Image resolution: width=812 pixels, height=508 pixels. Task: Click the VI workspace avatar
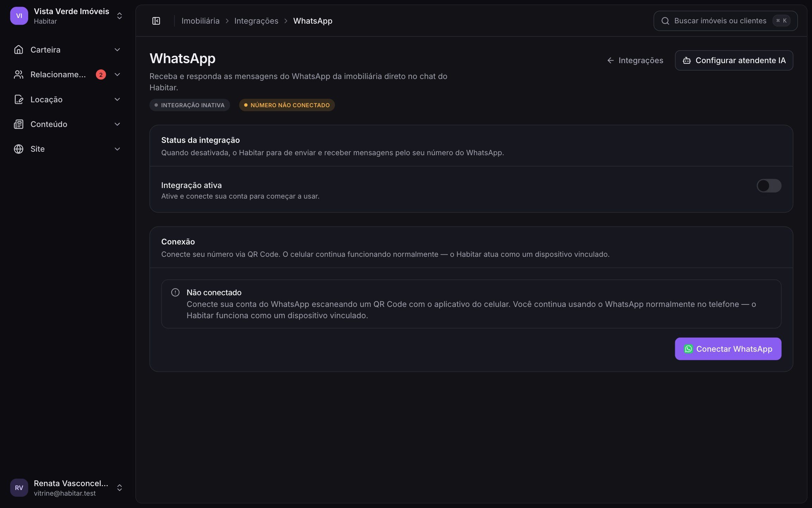tap(19, 16)
